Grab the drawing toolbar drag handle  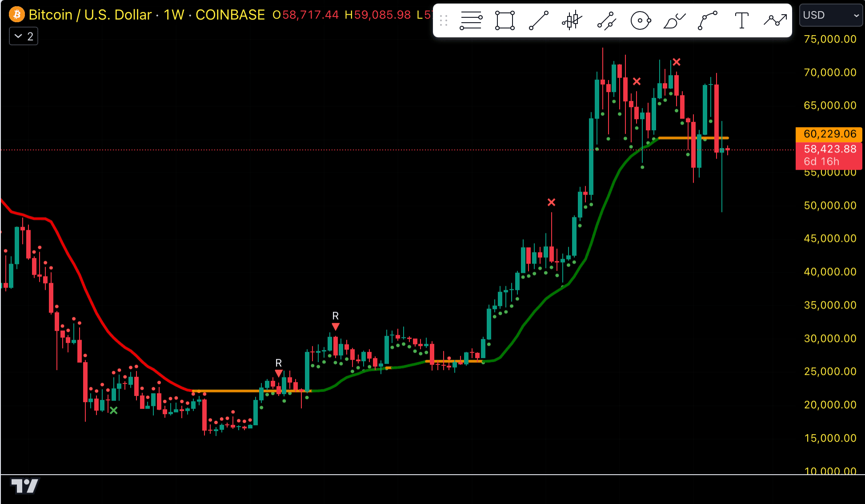(x=443, y=20)
